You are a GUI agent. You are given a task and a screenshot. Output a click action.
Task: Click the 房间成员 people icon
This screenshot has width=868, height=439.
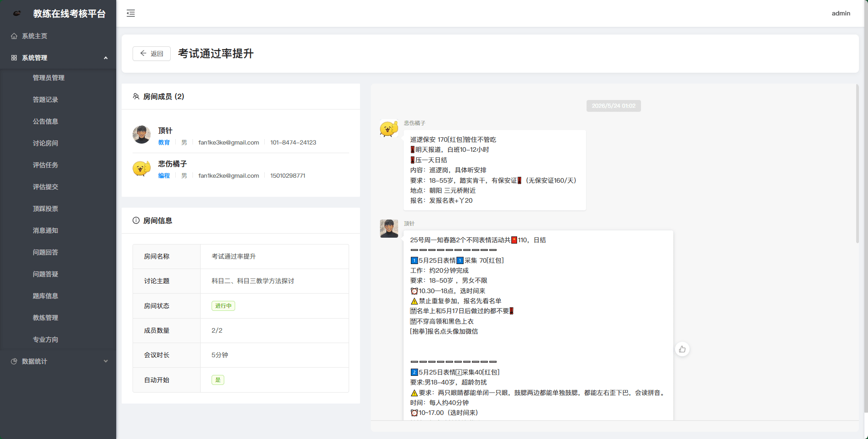136,96
